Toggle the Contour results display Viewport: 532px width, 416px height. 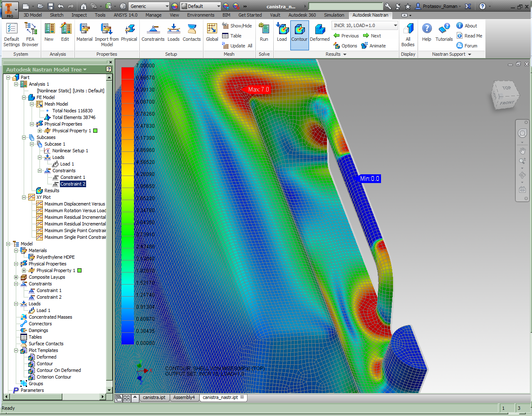coord(299,33)
